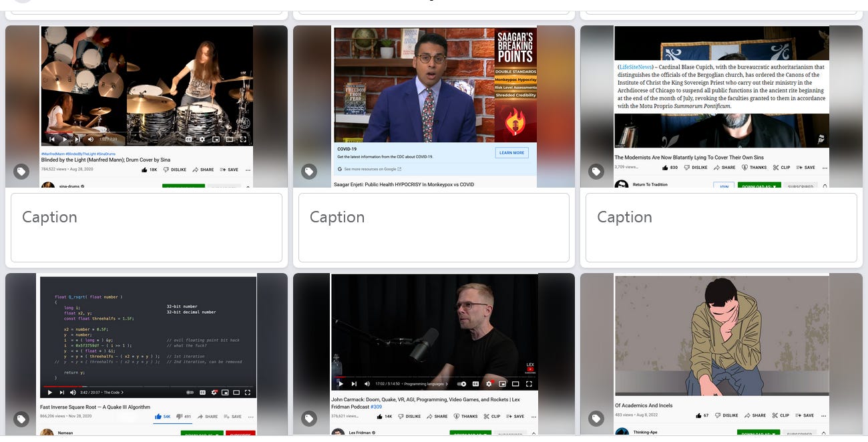The width and height of the screenshot is (868, 442).
Task: Click THANKS under the Modernists video
Action: tap(753, 168)
